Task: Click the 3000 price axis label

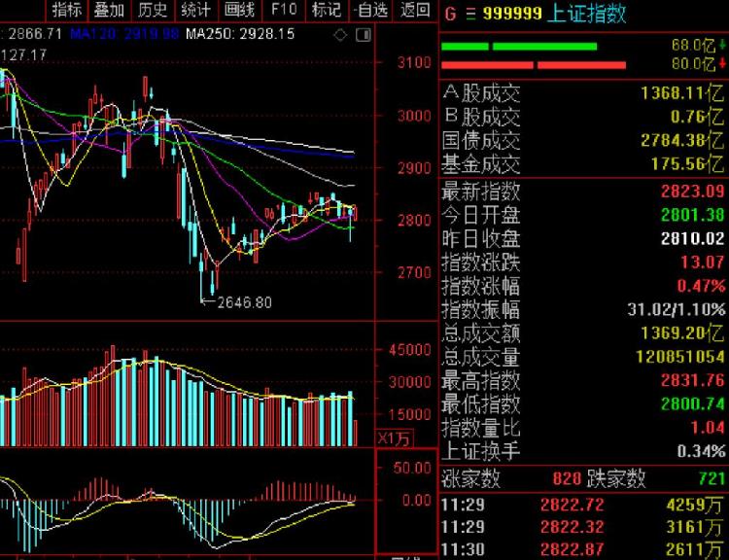Action: tap(414, 116)
